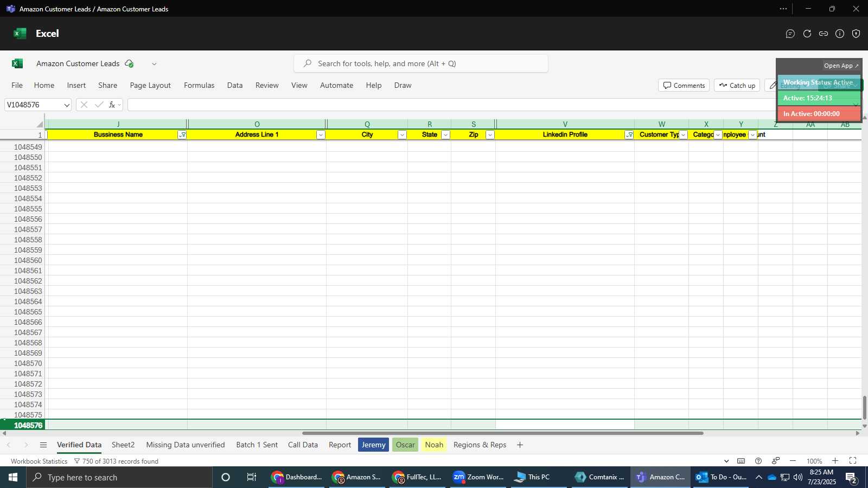Expand file name options chevron

tap(154, 64)
